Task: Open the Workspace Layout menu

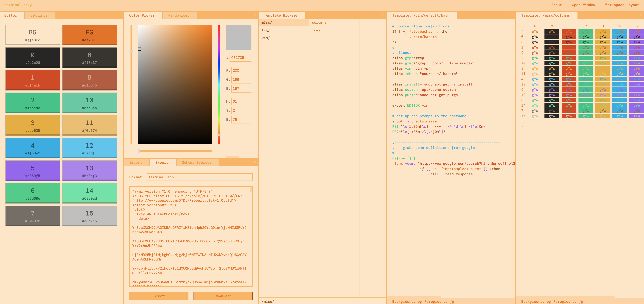Action: click(622, 5)
